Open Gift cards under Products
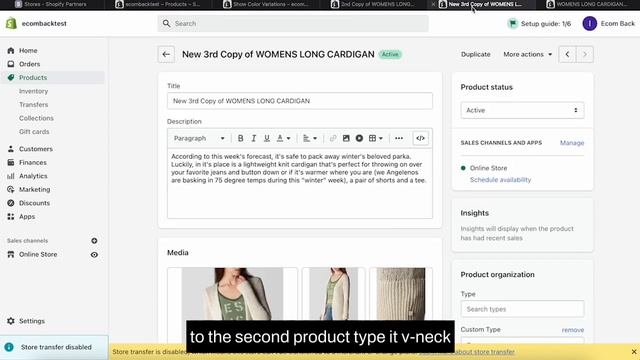The image size is (640, 360). (x=34, y=131)
